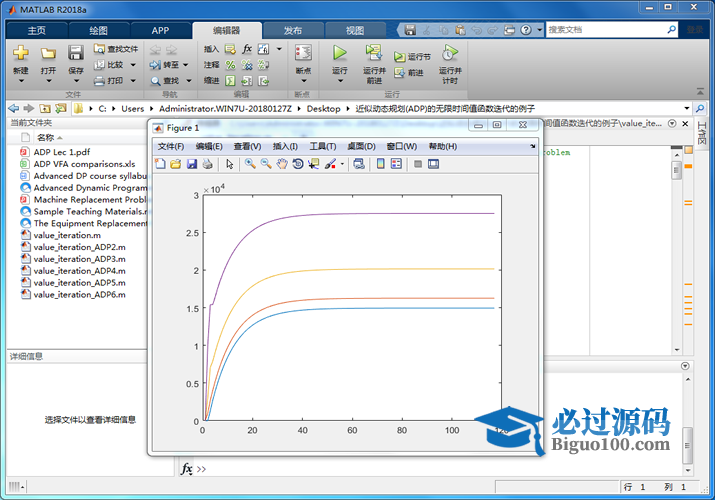
Task: Click the Breakpoints (断点) icon
Action: point(303,53)
